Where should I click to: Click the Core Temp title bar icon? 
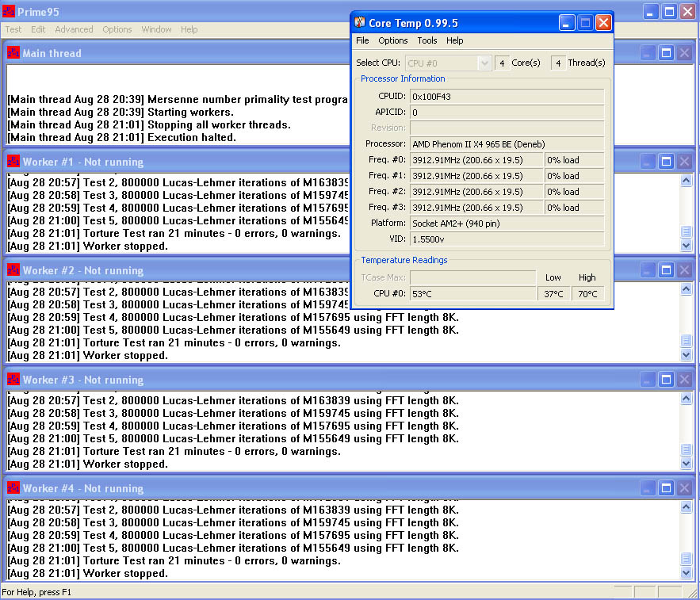pos(359,22)
